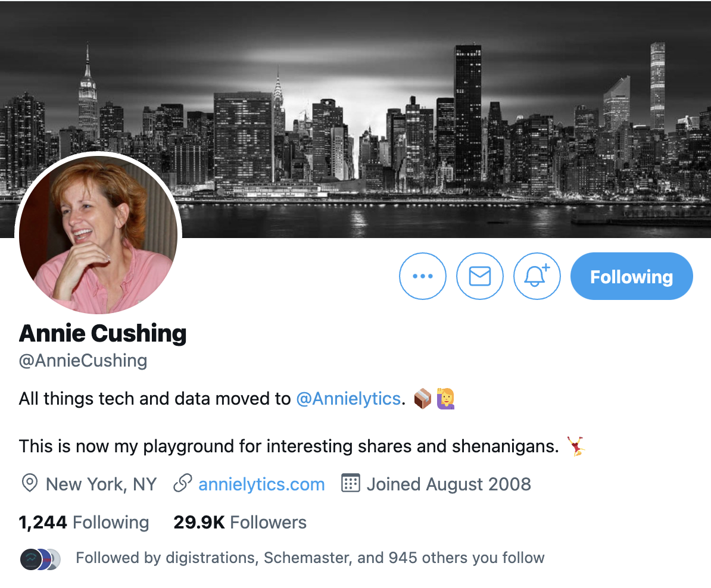711x588 pixels.
Task: Click the location pin icon
Action: [30, 483]
